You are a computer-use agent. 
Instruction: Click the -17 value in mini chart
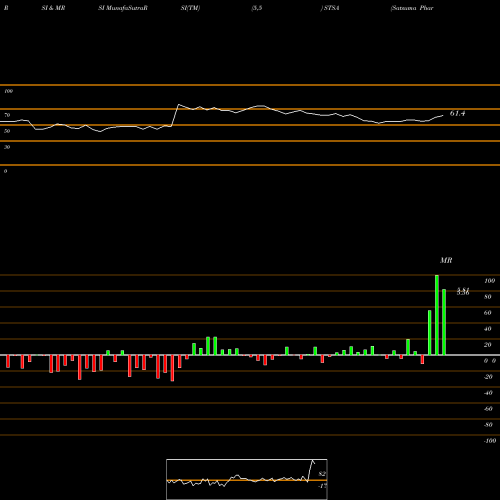pos(322,486)
